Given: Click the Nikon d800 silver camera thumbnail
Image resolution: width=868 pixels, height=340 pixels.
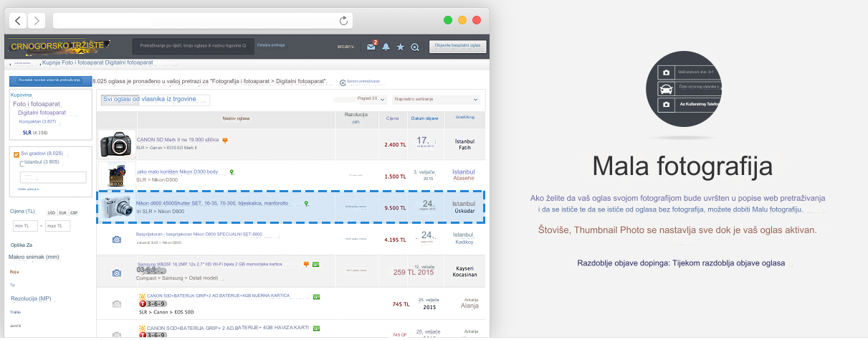Looking at the screenshot, I should point(116,208).
